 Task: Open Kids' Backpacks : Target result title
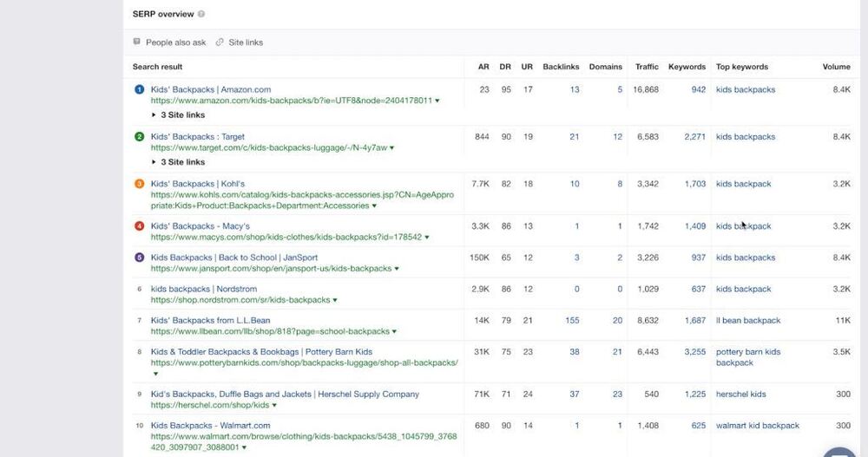[198, 136]
